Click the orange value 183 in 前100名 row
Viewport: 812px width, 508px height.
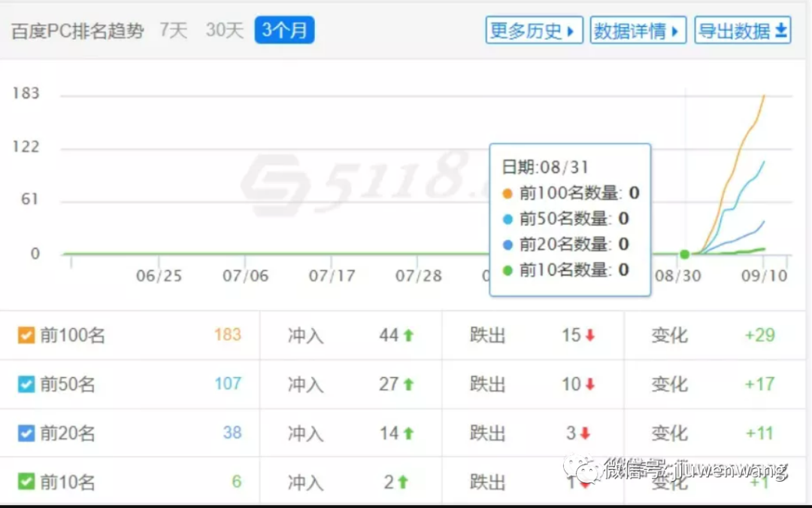coord(228,334)
